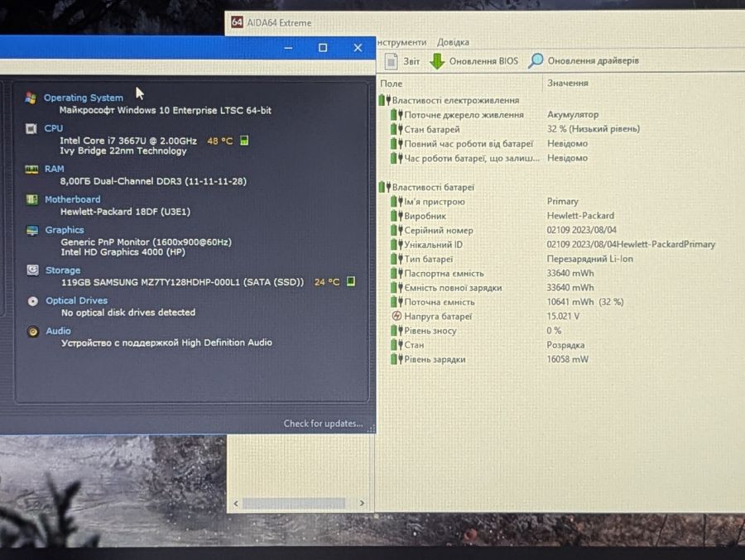Click the Розрядка status value
Viewport: 745px width, 560px height.
(x=565, y=345)
